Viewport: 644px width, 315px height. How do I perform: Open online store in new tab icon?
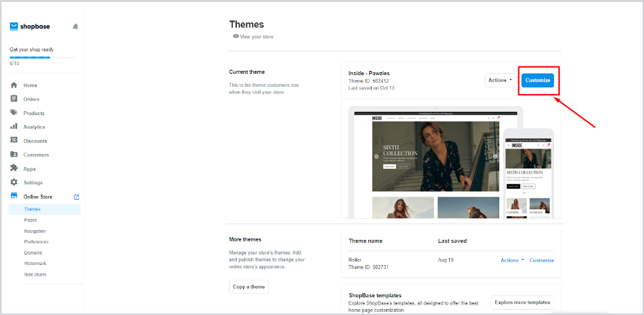click(x=76, y=197)
